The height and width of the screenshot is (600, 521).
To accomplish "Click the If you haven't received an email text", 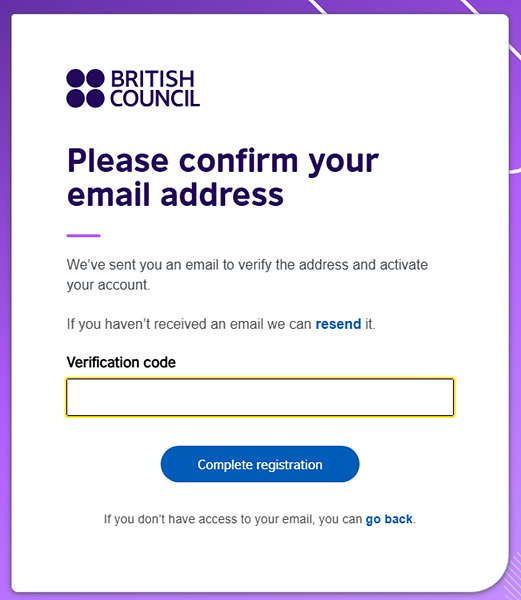I will [x=221, y=324].
